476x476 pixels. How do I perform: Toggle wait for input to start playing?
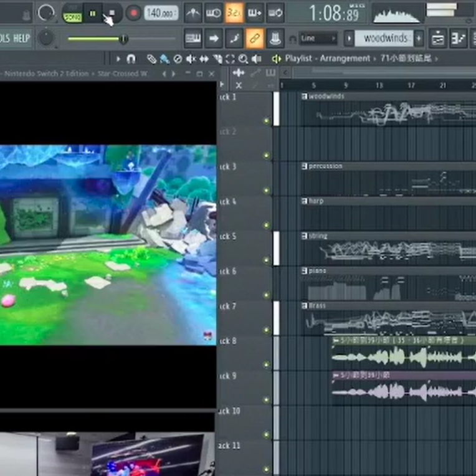click(x=214, y=12)
